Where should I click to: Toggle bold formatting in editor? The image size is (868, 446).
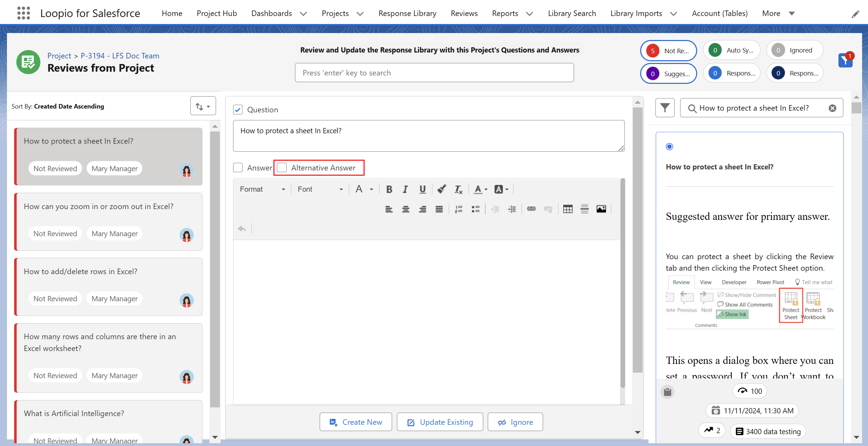(x=389, y=189)
